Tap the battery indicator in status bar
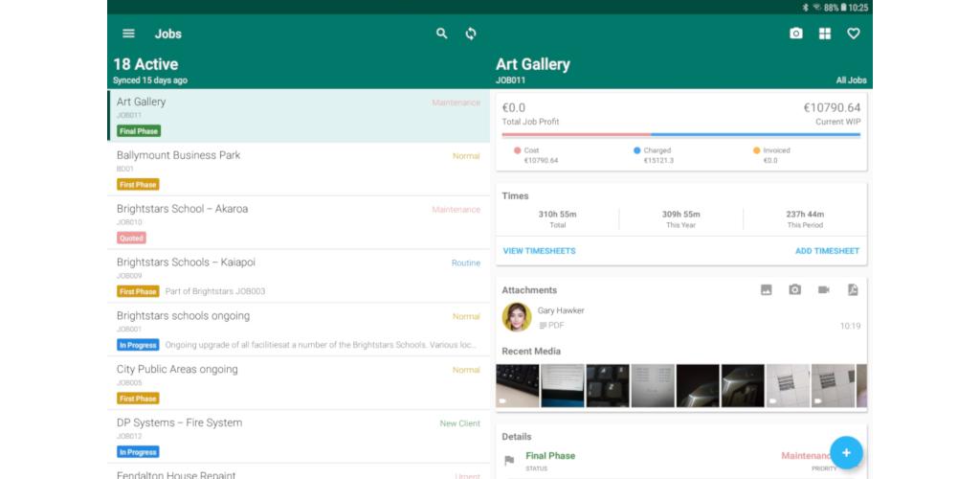 (844, 8)
